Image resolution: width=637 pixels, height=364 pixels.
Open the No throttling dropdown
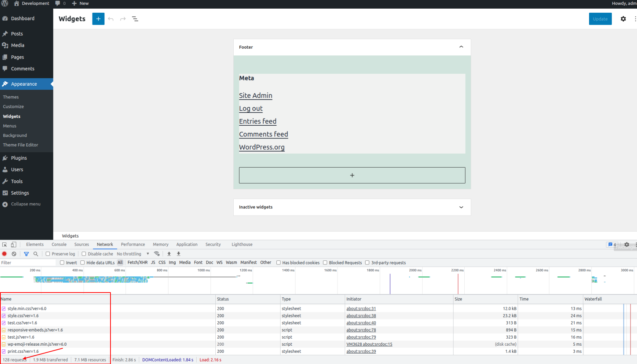(x=133, y=254)
